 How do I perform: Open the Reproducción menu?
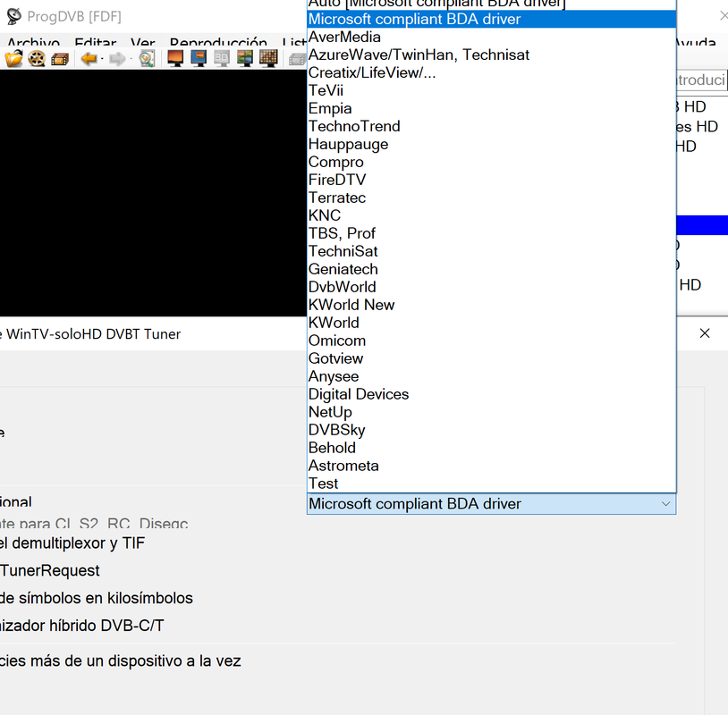pyautogui.click(x=218, y=43)
